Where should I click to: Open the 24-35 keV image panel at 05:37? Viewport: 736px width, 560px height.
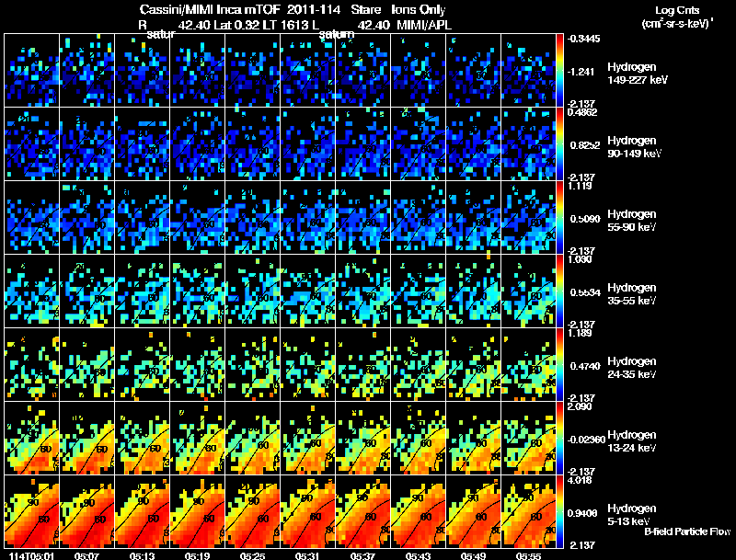coord(362,364)
